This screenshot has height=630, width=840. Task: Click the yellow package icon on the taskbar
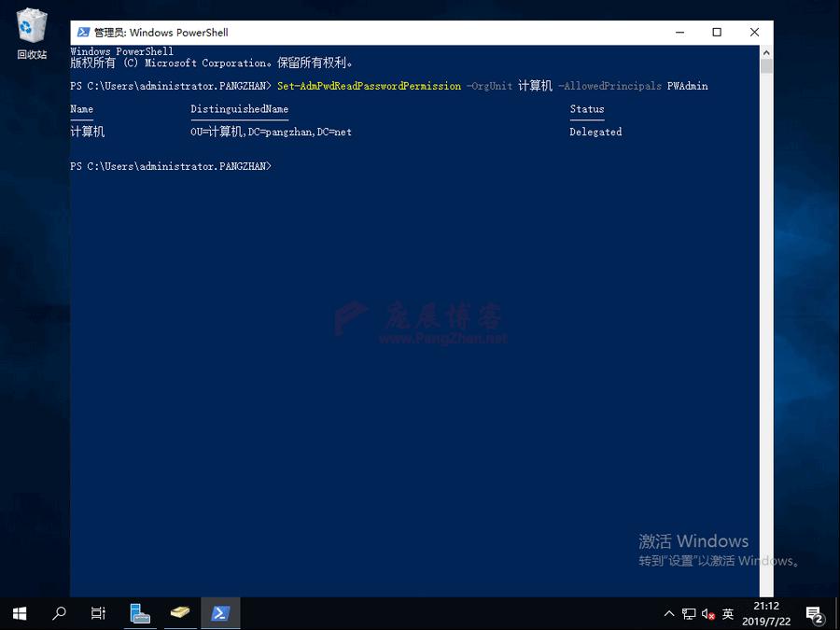click(x=180, y=613)
